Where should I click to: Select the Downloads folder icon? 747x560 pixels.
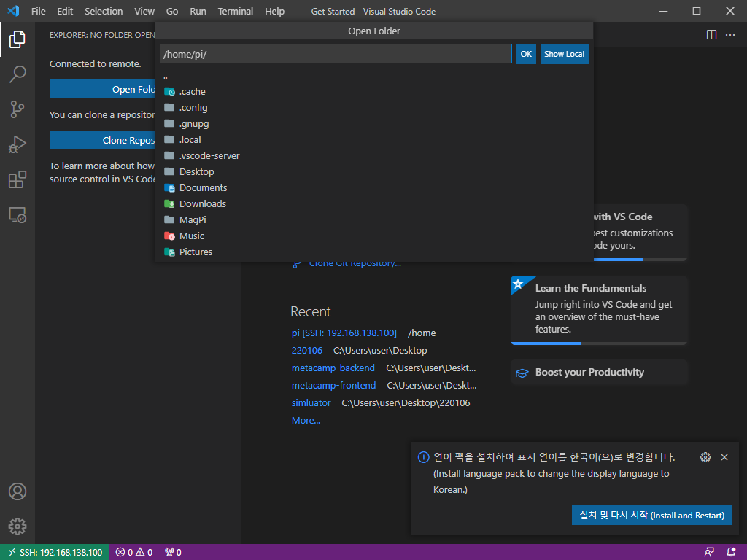coord(169,204)
